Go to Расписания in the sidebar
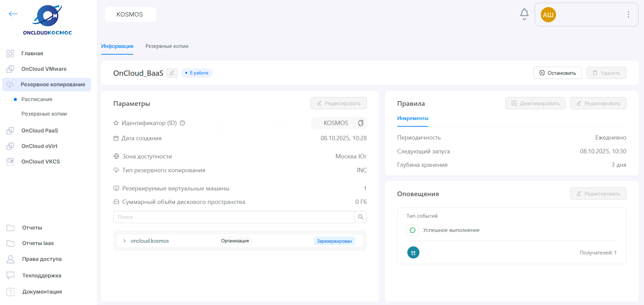644x305 pixels. (37, 99)
